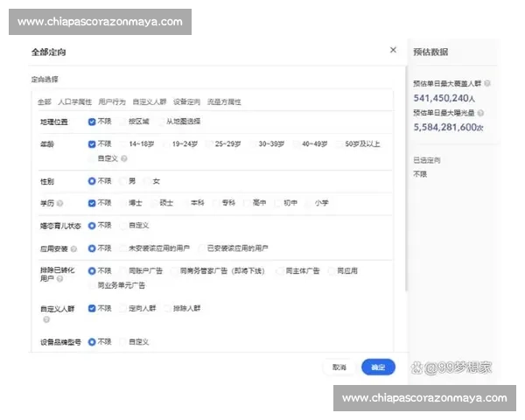The image size is (525, 420).
Task: Select 同业务单元广告 exclusion option
Action: pos(92,285)
